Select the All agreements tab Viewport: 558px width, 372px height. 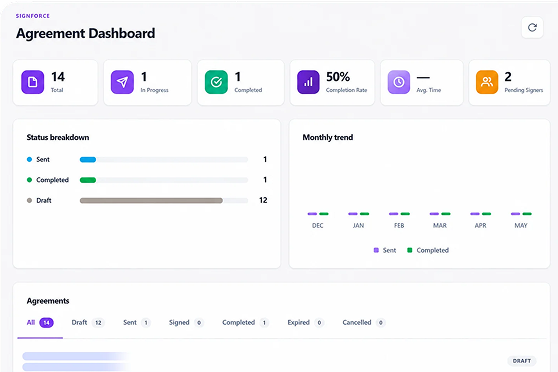[40, 323]
